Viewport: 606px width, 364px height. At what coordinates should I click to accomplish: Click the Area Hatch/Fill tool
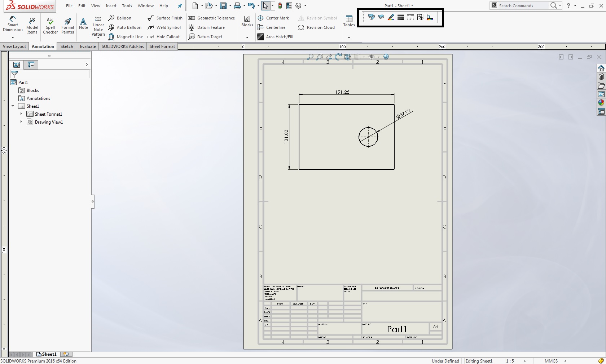[276, 37]
